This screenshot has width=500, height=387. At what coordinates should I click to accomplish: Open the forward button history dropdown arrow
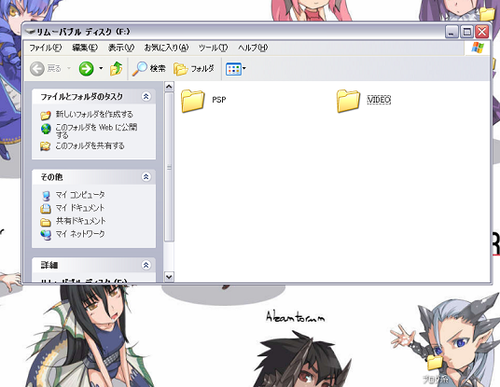(101, 69)
